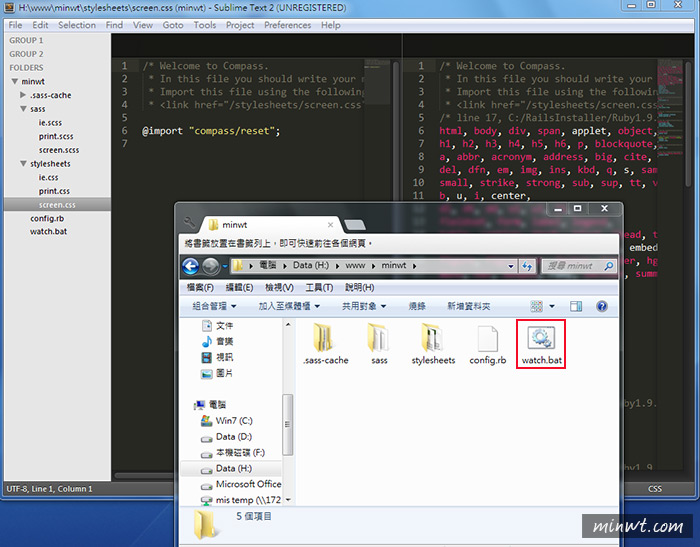Select Data (D:) drive
Viewport: 700px width, 547px height.
[x=226, y=437]
